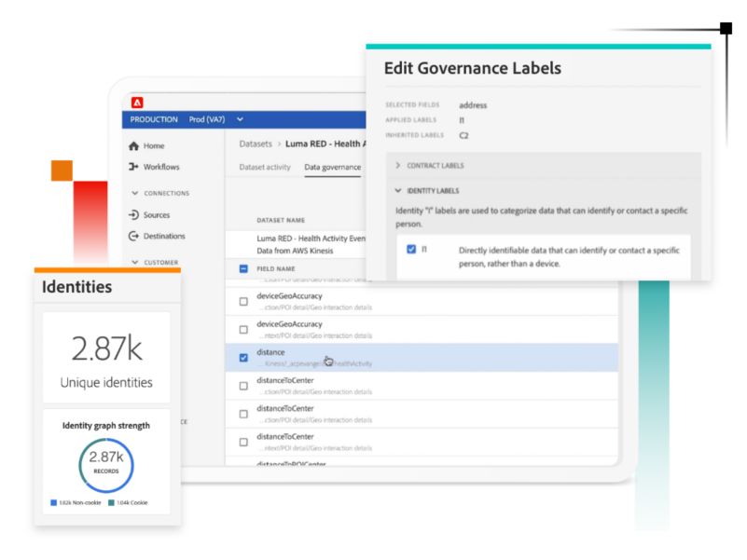Viewport: 747px width, 560px height.
Task: Collapse the IDENTITY LABELS section
Action: click(x=398, y=190)
